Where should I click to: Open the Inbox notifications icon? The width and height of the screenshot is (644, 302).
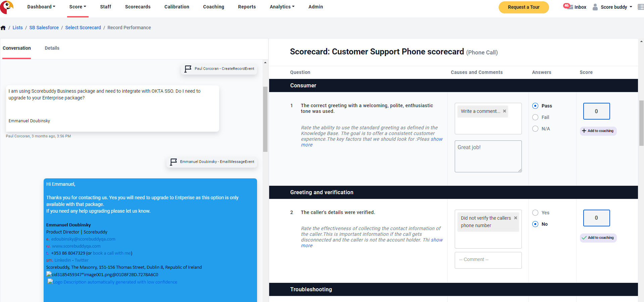tap(568, 6)
